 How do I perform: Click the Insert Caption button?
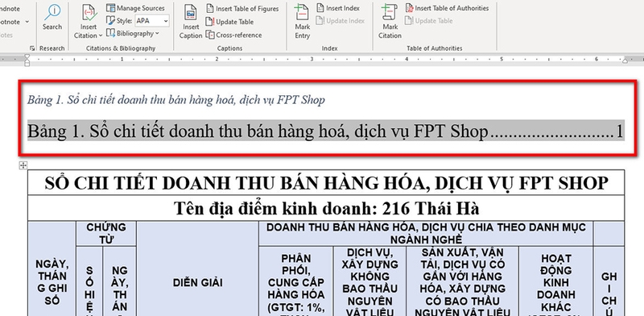(x=191, y=22)
